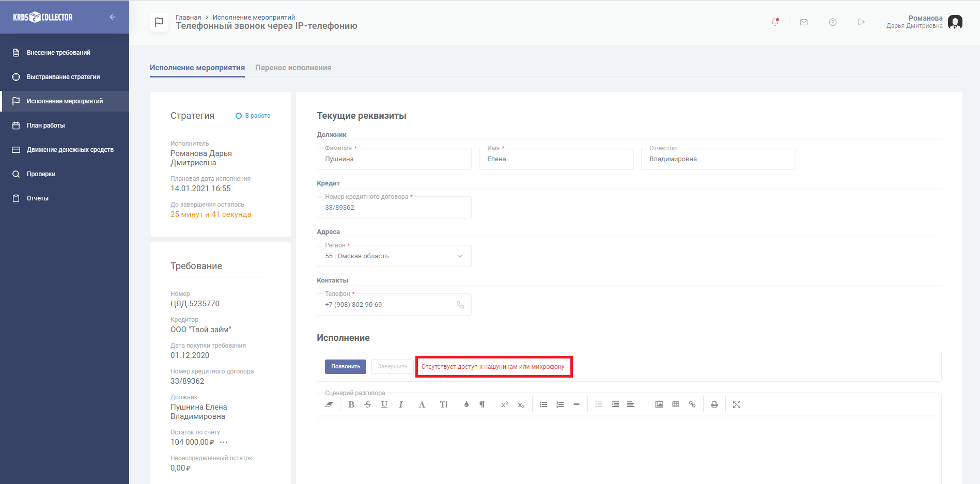Toggle italic formatting in the editor
This screenshot has height=484, width=980.
(x=400, y=404)
